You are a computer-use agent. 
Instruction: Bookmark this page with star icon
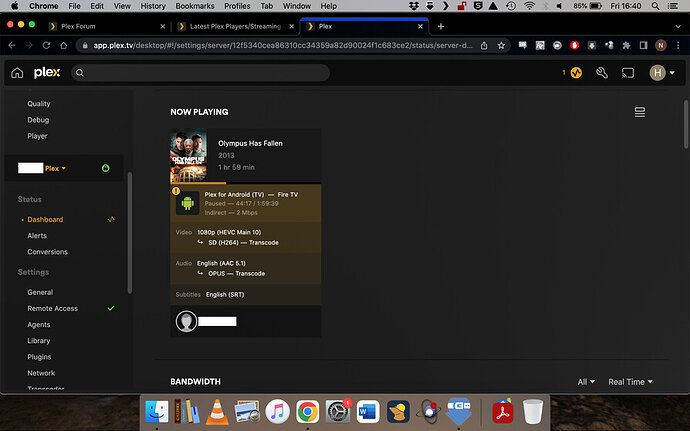pyautogui.click(x=501, y=45)
